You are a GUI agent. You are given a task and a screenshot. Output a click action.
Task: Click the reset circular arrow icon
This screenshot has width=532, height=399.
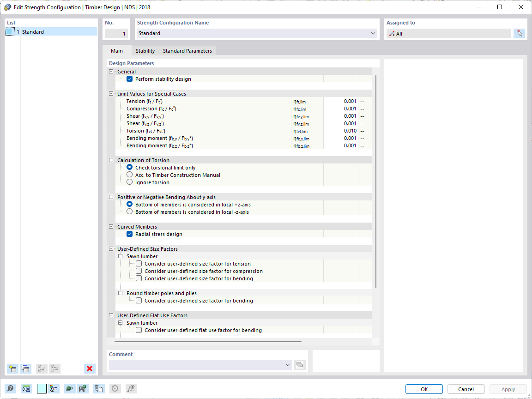[115, 389]
